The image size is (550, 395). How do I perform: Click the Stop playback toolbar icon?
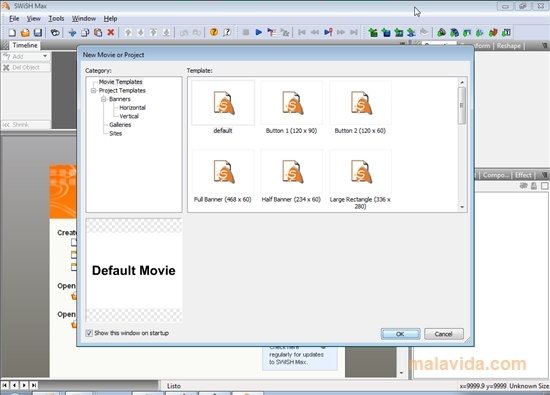click(x=246, y=32)
